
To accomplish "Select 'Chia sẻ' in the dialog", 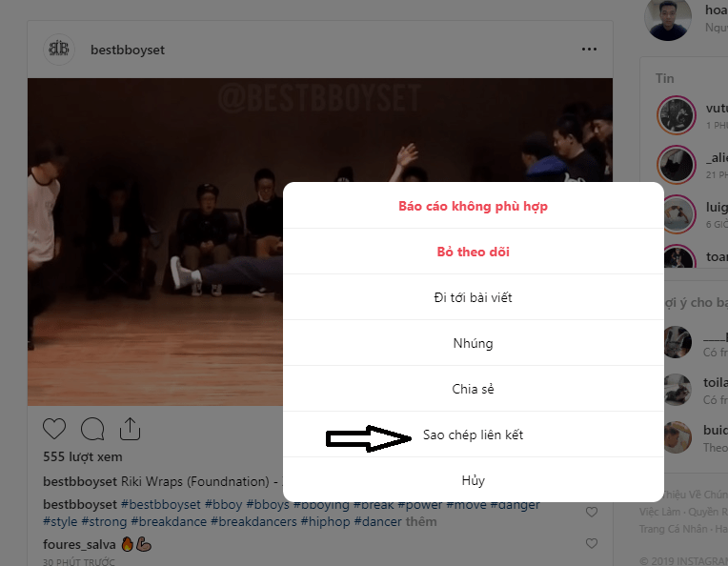I will point(474,389).
